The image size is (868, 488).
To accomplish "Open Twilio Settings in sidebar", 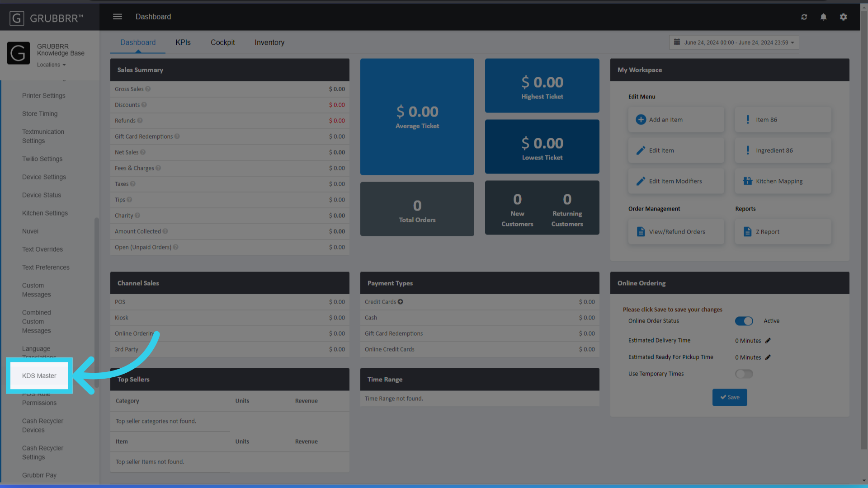I will (x=42, y=159).
